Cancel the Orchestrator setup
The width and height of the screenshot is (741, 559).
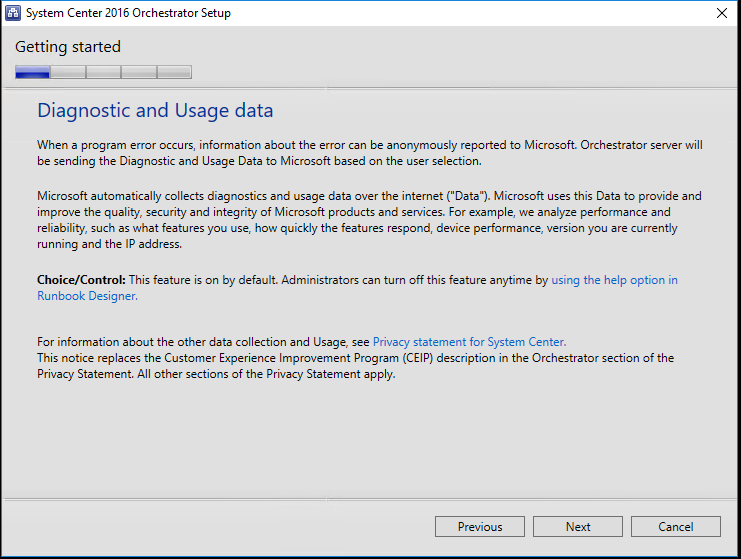pos(676,526)
